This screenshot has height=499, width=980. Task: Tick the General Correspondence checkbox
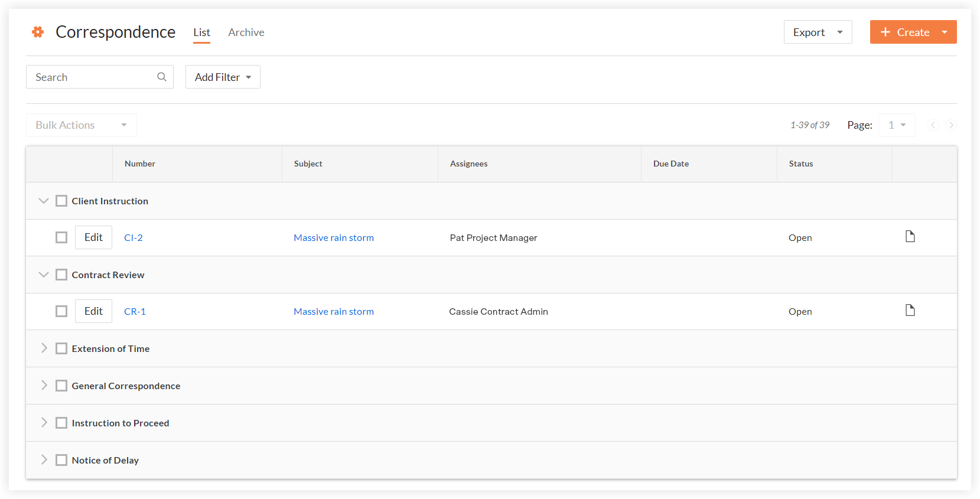61,386
